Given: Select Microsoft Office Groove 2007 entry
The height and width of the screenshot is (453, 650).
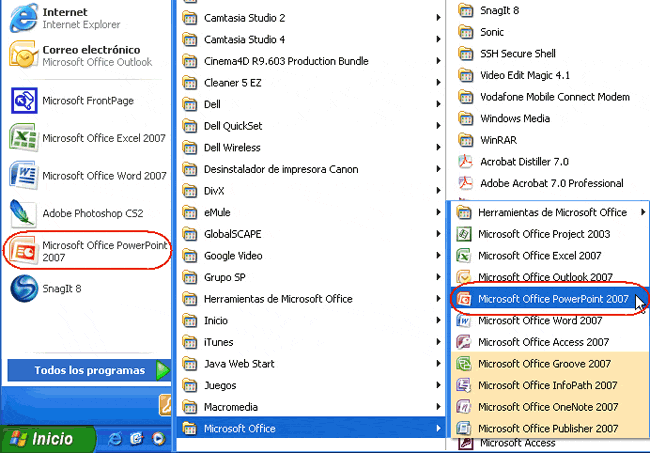Looking at the screenshot, I should tap(544, 363).
